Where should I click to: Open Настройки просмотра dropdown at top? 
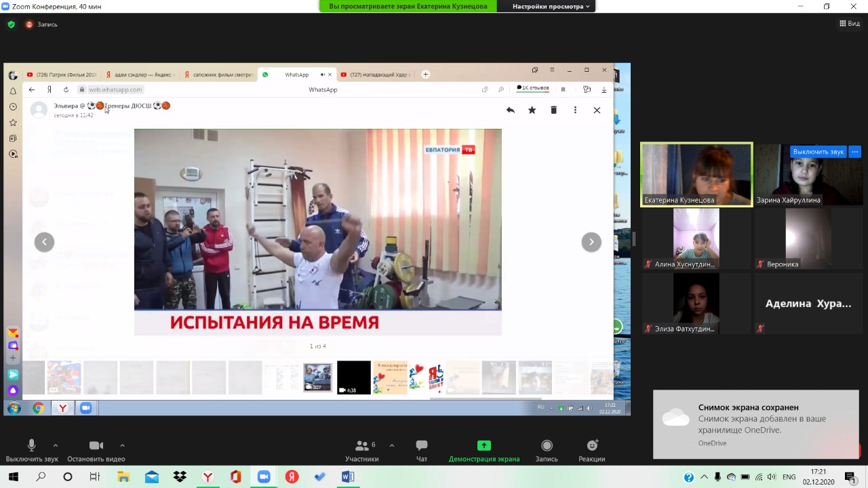click(551, 6)
